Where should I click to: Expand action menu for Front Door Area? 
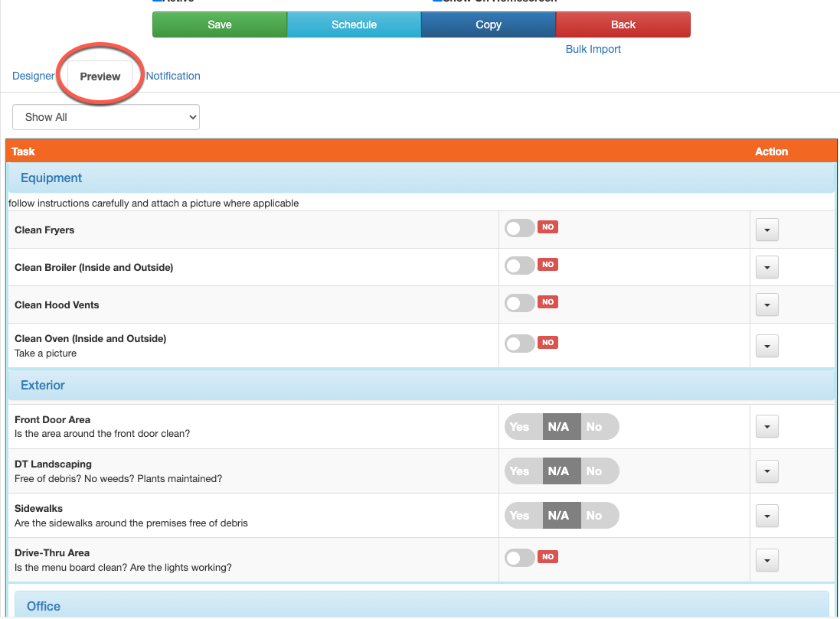[766, 427]
